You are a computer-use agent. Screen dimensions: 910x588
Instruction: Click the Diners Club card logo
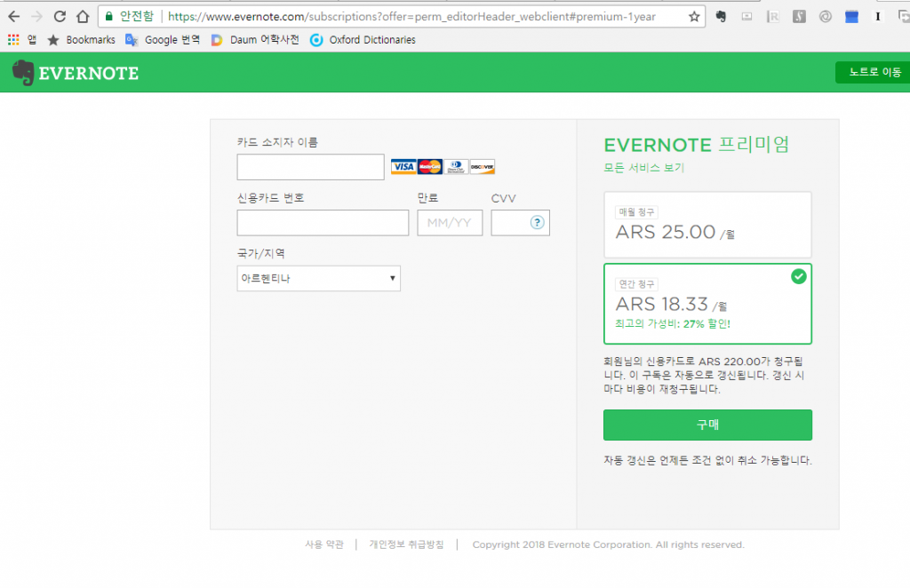pos(456,167)
